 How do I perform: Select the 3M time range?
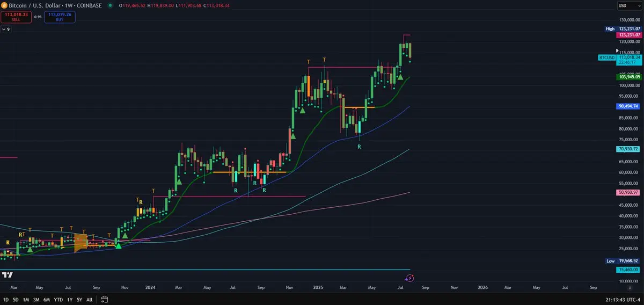(x=36, y=299)
